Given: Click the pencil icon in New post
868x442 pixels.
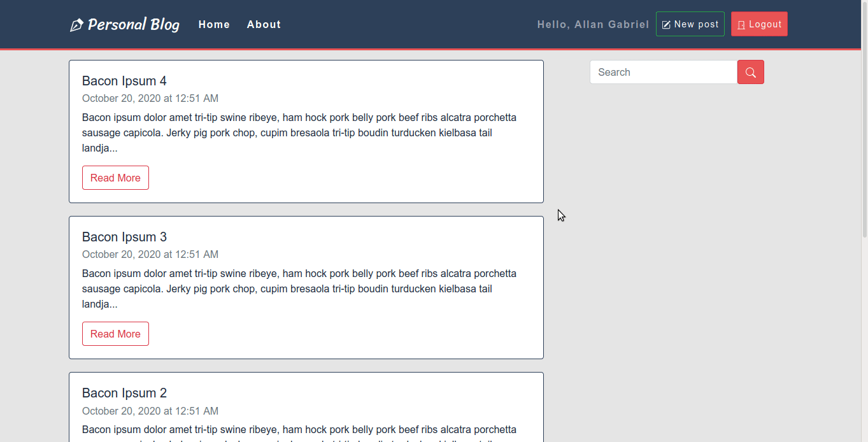Looking at the screenshot, I should [666, 25].
